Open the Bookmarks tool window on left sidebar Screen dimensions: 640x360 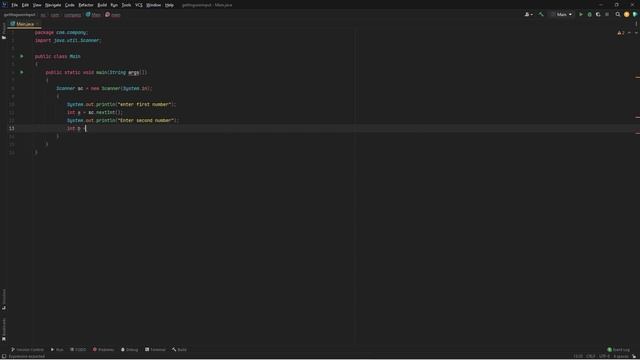pyautogui.click(x=4, y=329)
